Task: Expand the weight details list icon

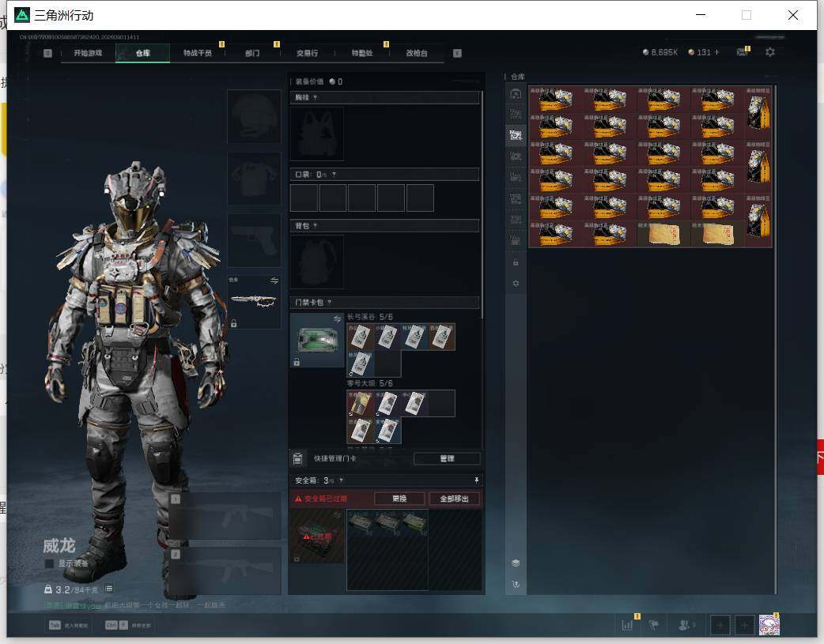Action: [x=108, y=589]
